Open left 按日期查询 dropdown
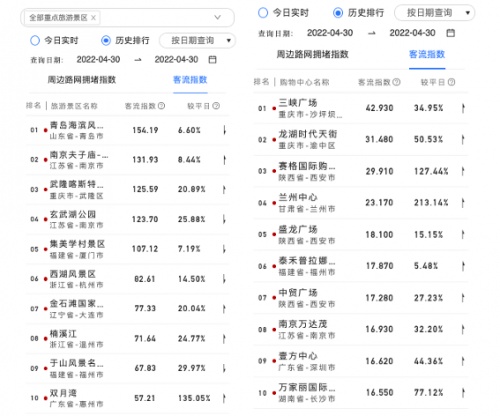This screenshot has height=416, width=500. [197, 41]
